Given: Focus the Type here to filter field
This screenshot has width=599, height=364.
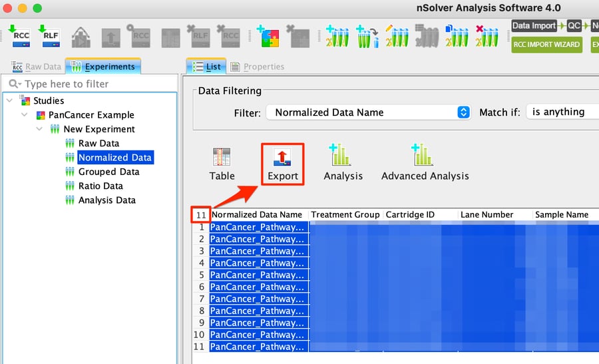Looking at the screenshot, I should point(90,84).
